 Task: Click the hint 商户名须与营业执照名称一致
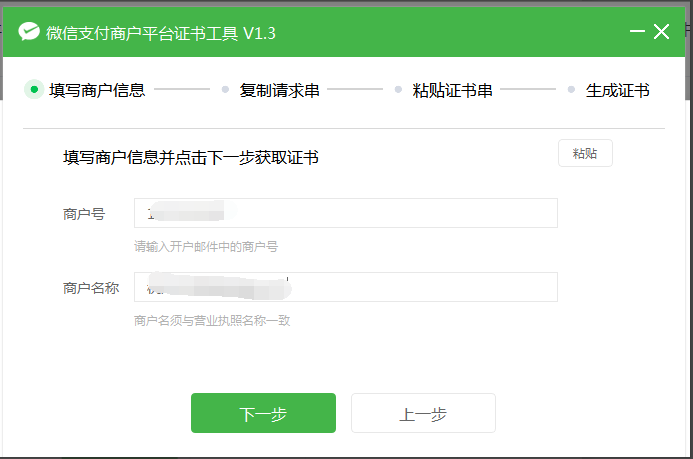(212, 320)
